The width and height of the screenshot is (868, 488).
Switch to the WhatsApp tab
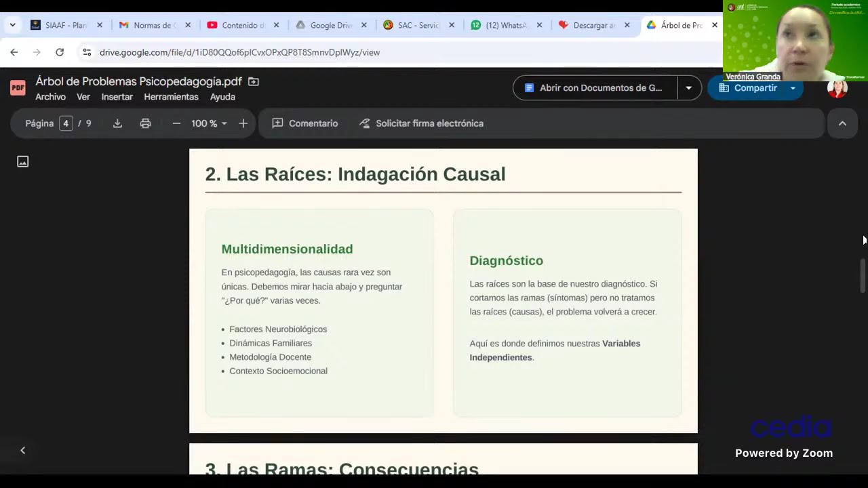tap(506, 25)
